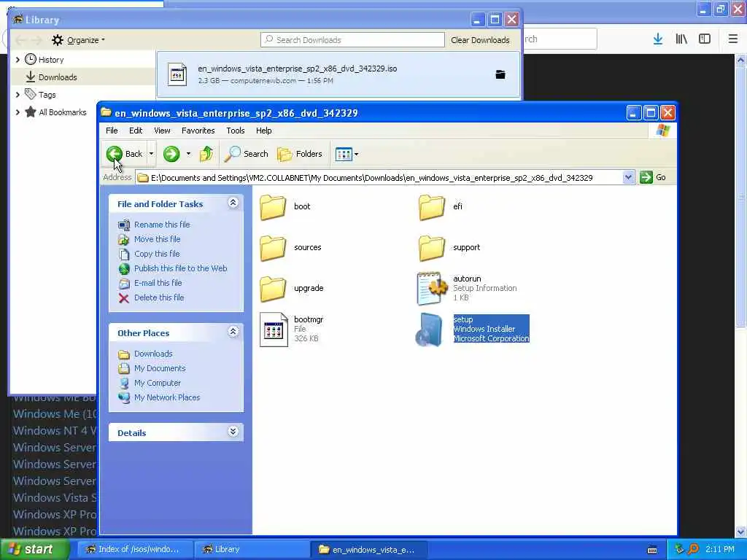Click the Start button
This screenshot has height=560, width=747.
pyautogui.click(x=34, y=549)
